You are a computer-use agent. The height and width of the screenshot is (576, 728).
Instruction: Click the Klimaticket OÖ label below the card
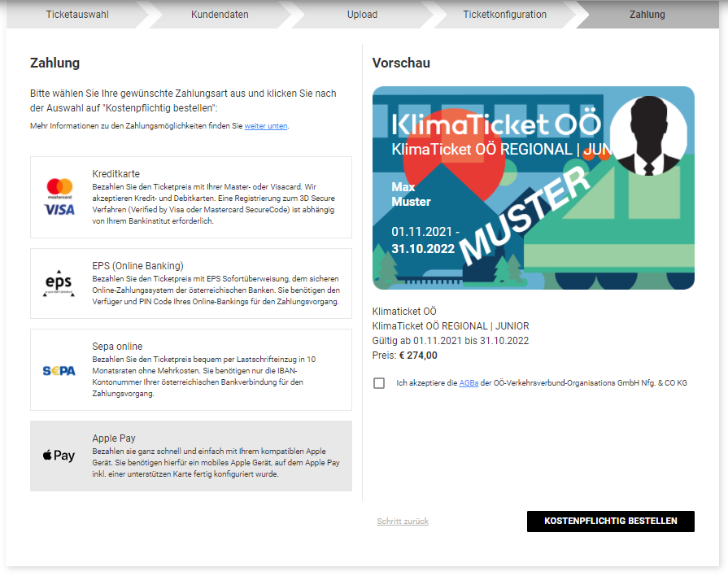[404, 312]
